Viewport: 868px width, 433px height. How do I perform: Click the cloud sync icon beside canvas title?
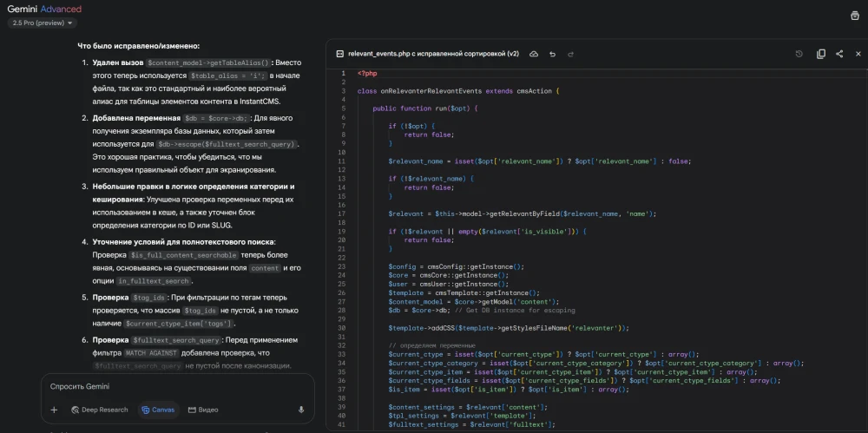point(534,54)
